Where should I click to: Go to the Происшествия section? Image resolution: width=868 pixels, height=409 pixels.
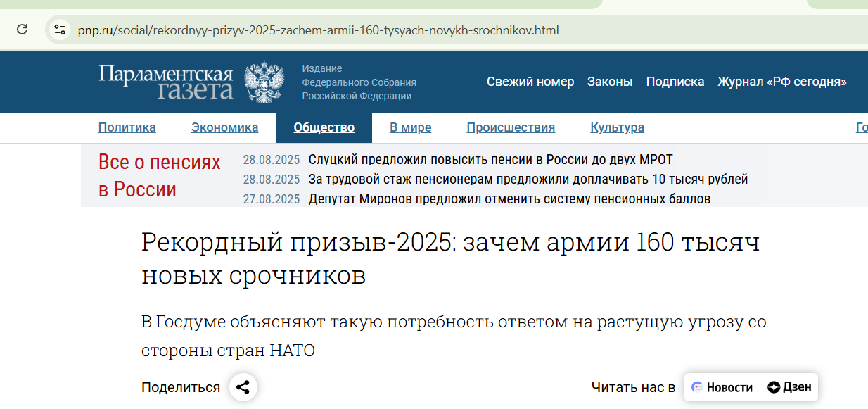pyautogui.click(x=511, y=127)
